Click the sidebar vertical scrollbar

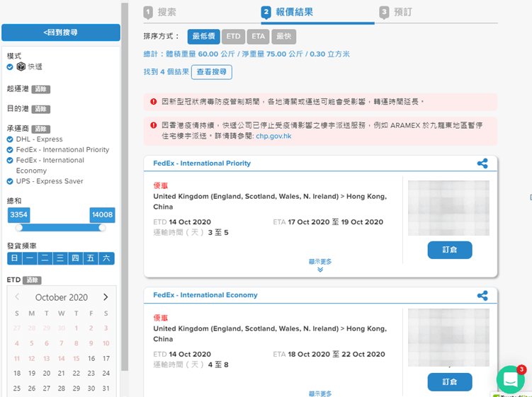[x=125, y=186]
